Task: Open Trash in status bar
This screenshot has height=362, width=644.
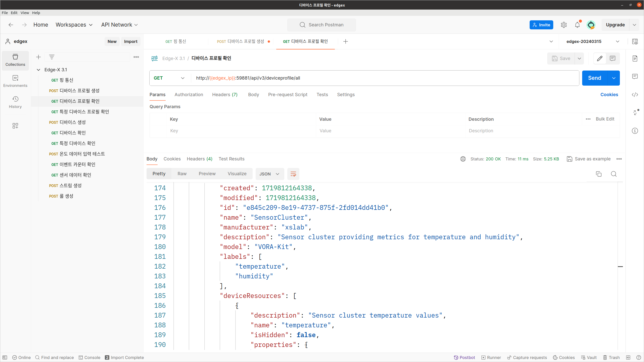Action: pyautogui.click(x=611, y=357)
